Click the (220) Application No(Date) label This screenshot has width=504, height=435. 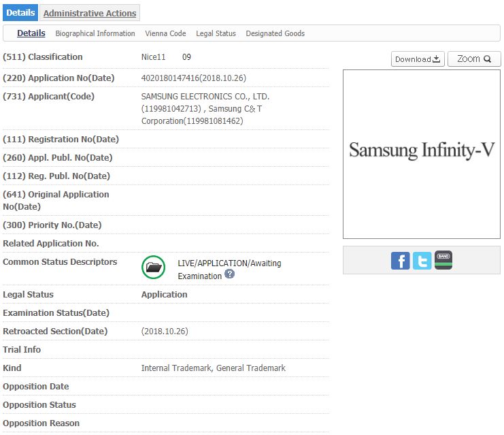point(58,78)
